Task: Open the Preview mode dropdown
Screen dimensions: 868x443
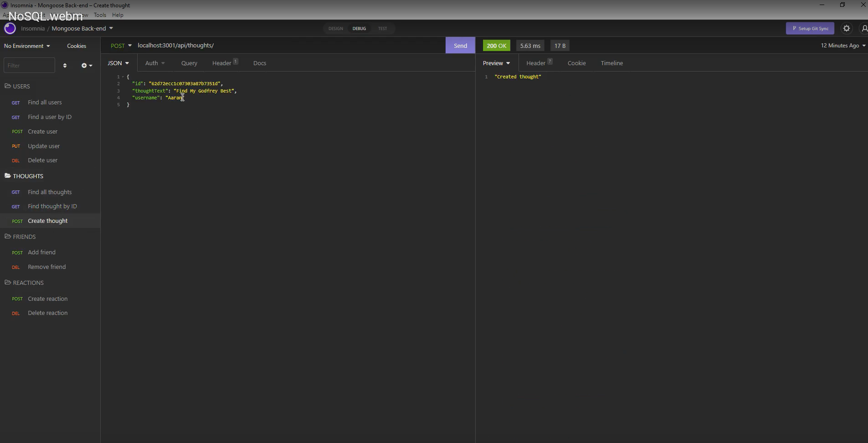Action: point(496,63)
